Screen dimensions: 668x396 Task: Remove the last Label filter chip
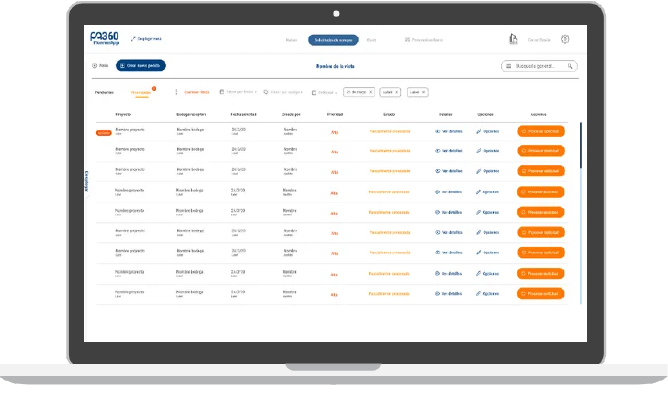coord(423,92)
